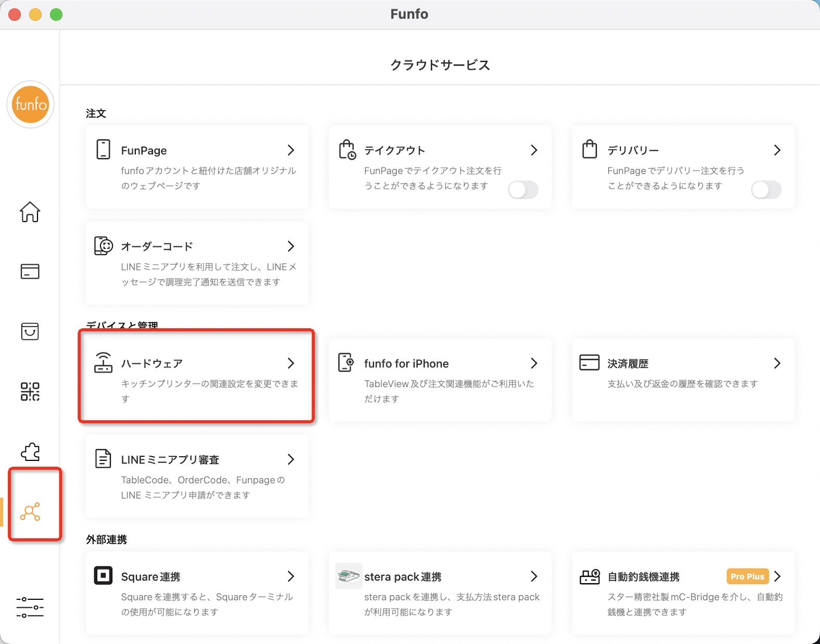Viewport: 820px width, 644px height.
Task: Click the hardware router icon
Action: (x=103, y=363)
